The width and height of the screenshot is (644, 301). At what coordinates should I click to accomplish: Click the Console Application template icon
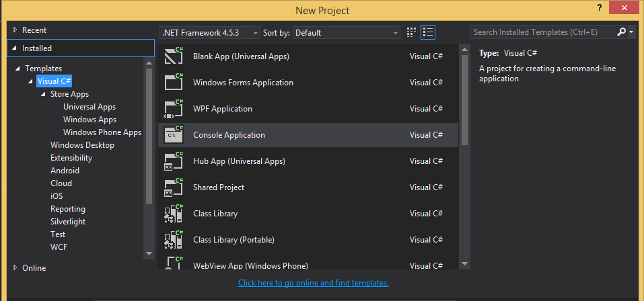coord(174,134)
